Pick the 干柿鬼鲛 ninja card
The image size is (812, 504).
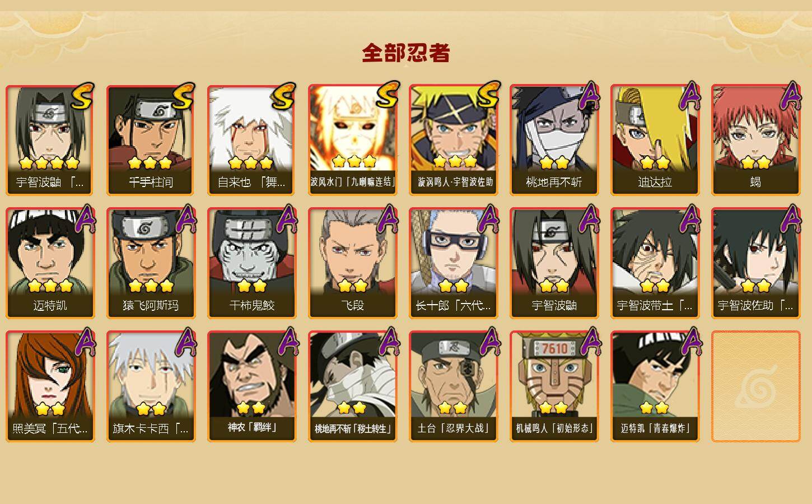251,263
